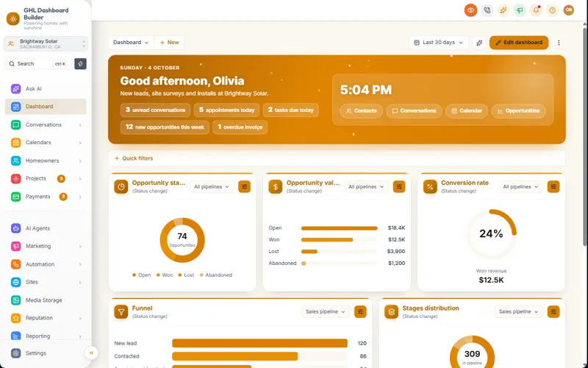This screenshot has width=588, height=368.
Task: Open the Brightway Solar account switcher
Action: pos(46,44)
